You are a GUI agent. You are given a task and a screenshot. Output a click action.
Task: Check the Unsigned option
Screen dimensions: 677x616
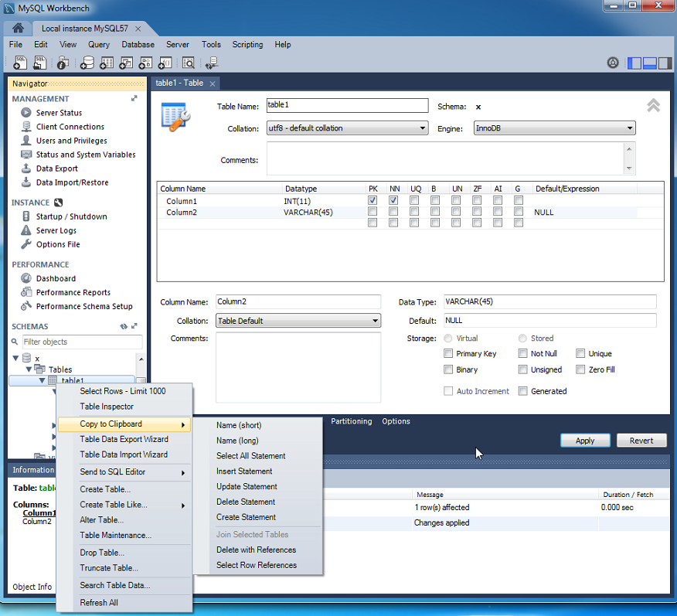[x=523, y=369]
